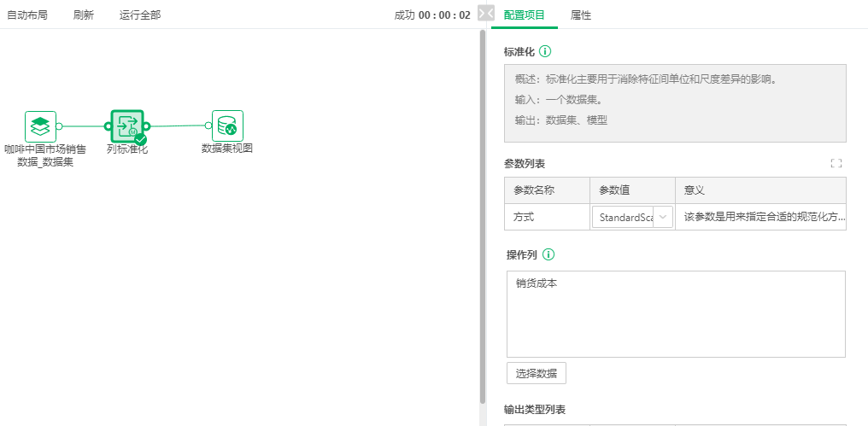
Task: Collapse the right panel with the arrows icon
Action: [x=485, y=14]
